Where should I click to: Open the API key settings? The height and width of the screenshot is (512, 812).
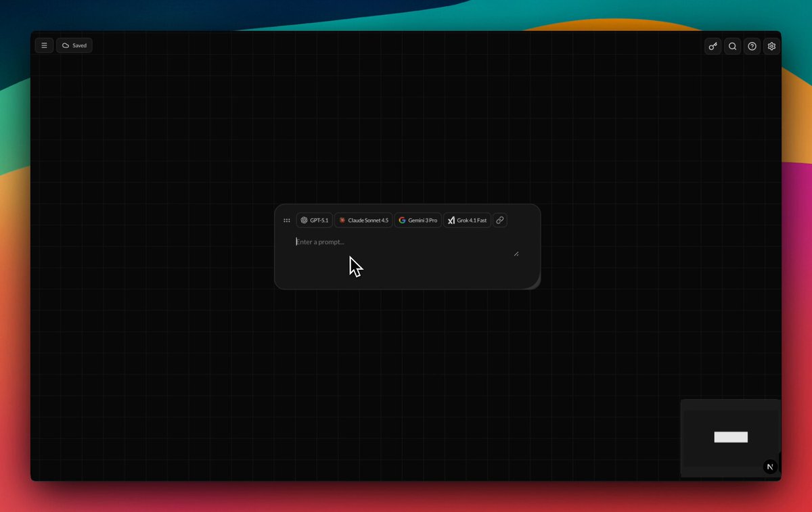pyautogui.click(x=713, y=46)
